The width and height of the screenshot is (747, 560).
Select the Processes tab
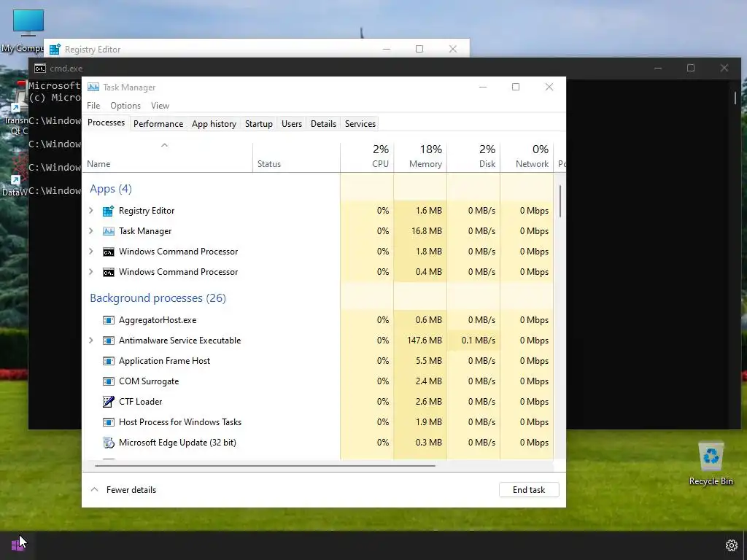107,122
